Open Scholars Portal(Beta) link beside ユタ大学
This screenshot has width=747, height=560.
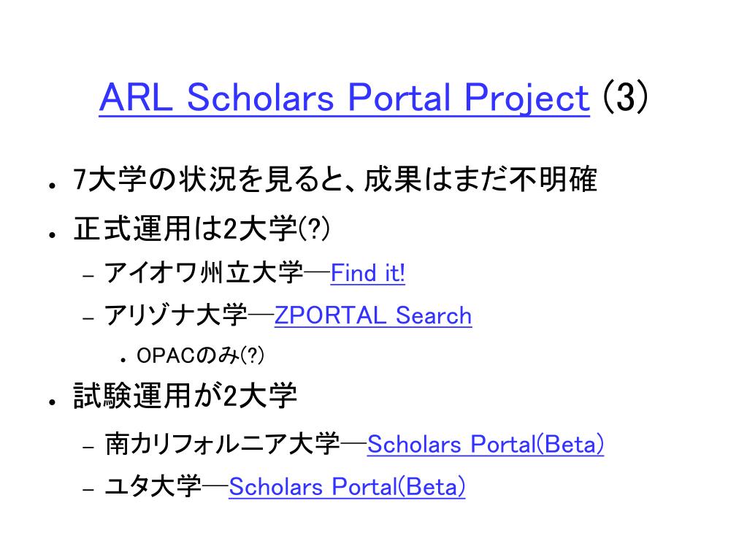click(347, 487)
